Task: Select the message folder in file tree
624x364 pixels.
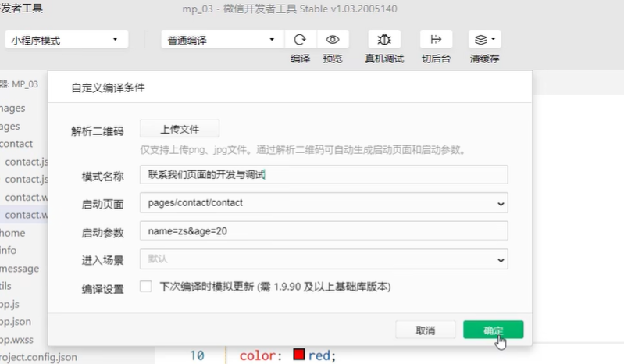Action: (20, 269)
